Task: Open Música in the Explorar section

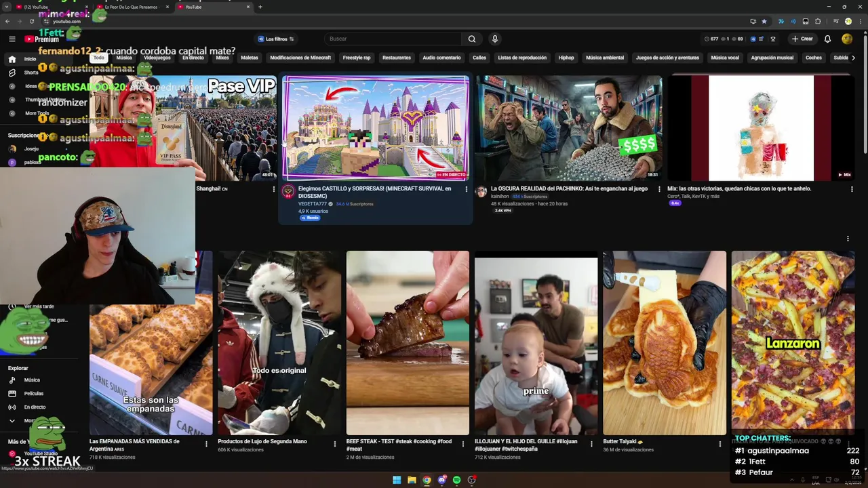Action: click(x=32, y=380)
